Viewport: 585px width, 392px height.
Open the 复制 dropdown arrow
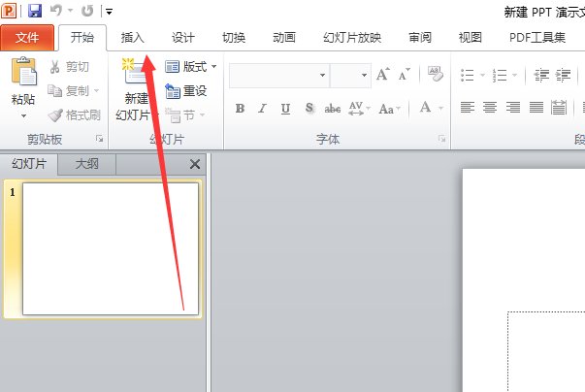point(97,90)
